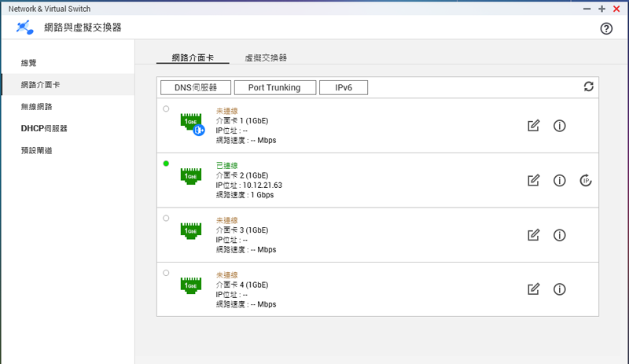View info for 介面卡 3
Viewport: 629px width, 364px height.
[560, 235]
